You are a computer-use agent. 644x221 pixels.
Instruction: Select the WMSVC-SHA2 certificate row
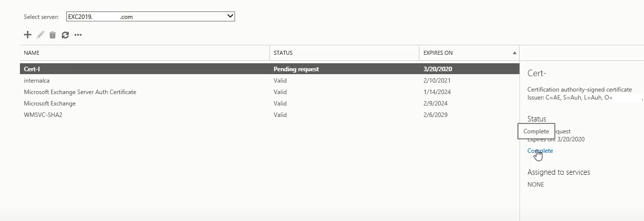(269, 114)
